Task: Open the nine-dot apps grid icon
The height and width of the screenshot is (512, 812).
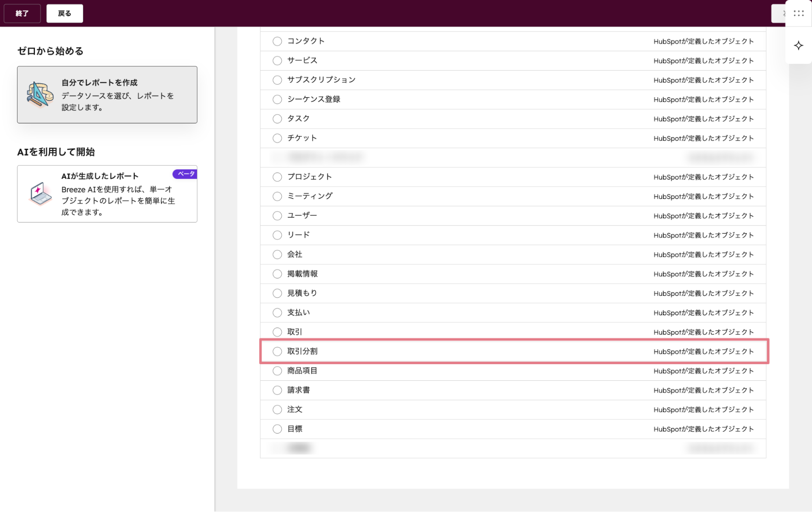Action: 798,13
